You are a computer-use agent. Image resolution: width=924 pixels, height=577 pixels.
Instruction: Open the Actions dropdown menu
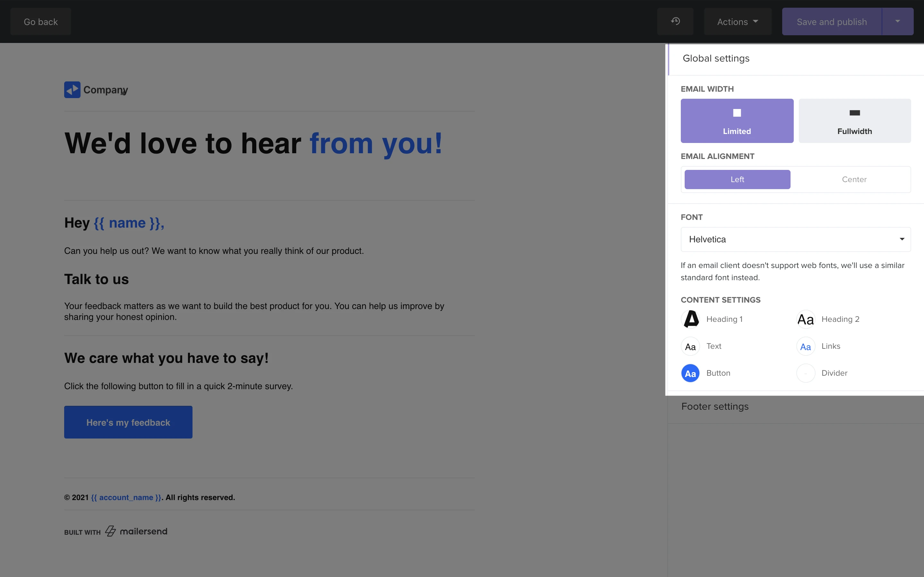(737, 22)
